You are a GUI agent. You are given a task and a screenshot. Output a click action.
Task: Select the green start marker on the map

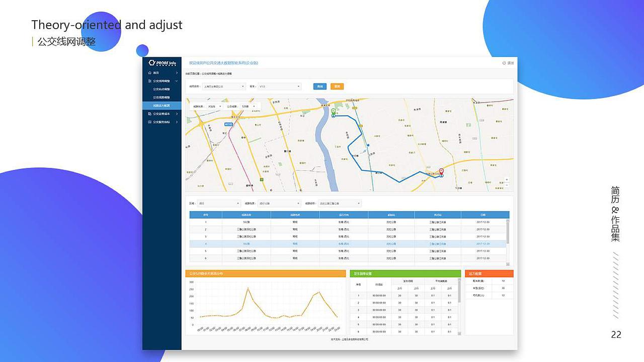point(333,112)
